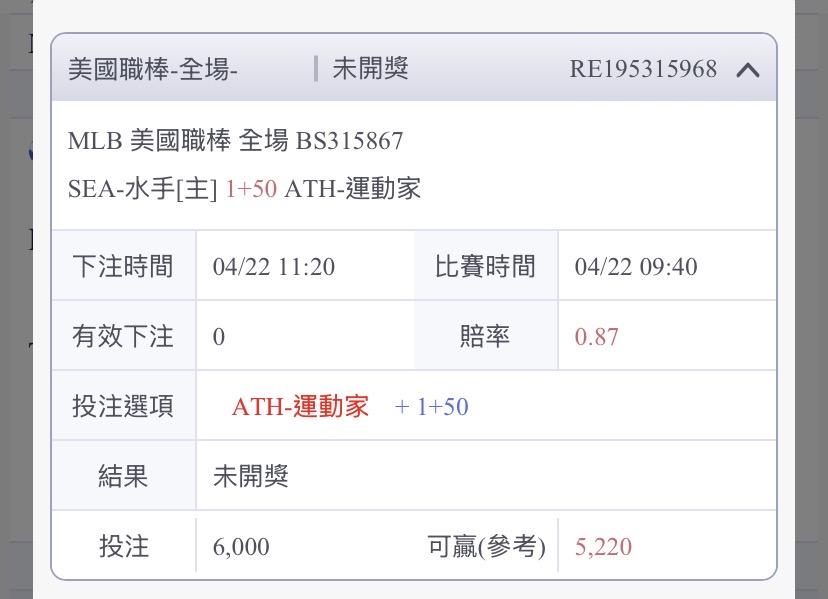Click the 未開獎 value in the 結果 row
Viewport: 828px width, 599px height.
251,477
